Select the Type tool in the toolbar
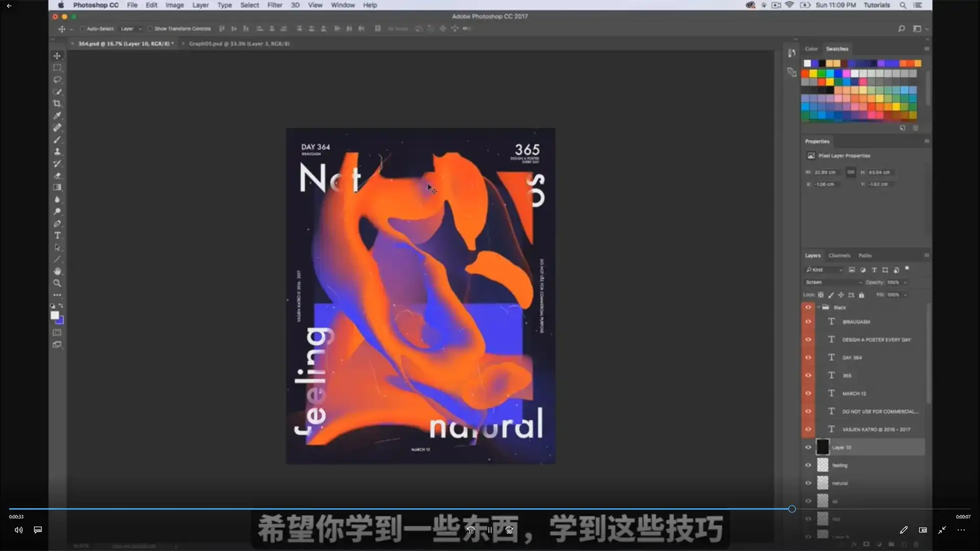Image resolution: width=980 pixels, height=551 pixels. tap(57, 235)
